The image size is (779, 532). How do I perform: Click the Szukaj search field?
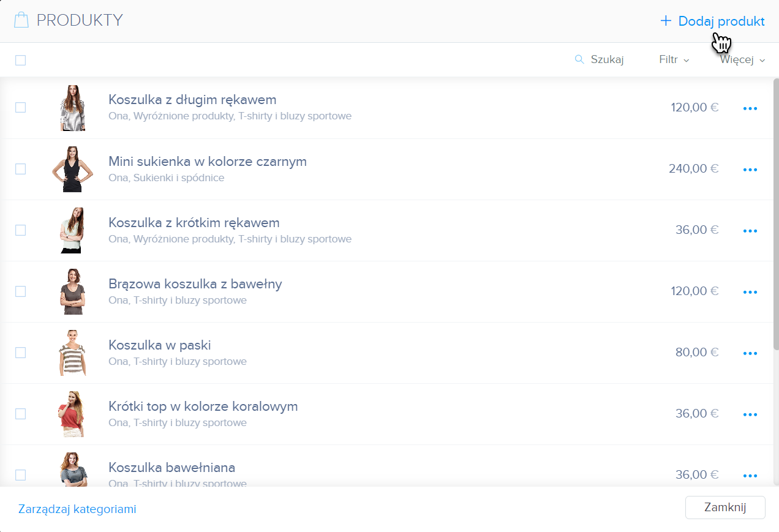(600, 59)
